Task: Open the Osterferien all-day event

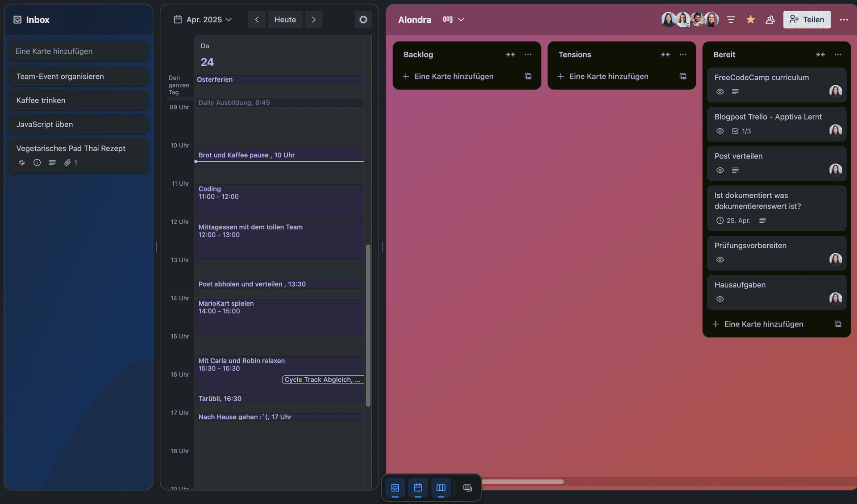Action: 279,79
